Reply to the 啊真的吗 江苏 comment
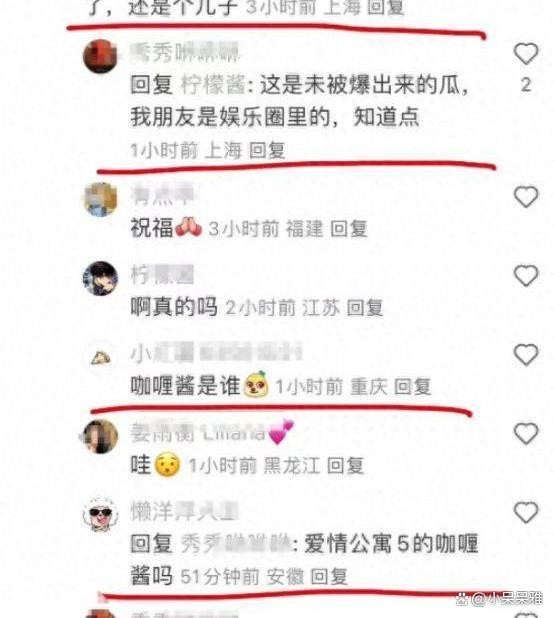The width and height of the screenshot is (554, 618). pos(365,307)
